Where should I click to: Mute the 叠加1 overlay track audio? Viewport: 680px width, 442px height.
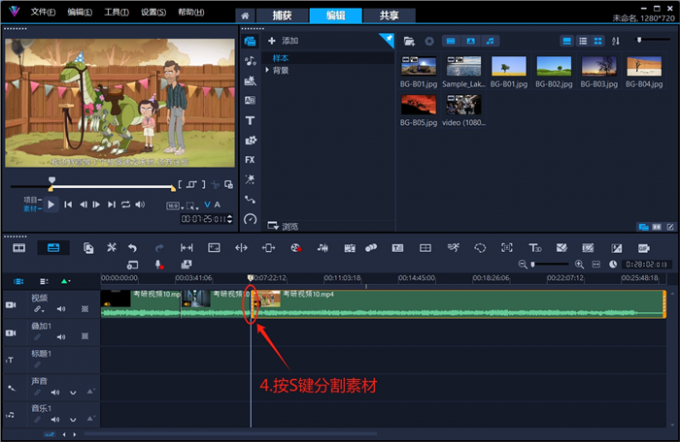tap(61, 337)
